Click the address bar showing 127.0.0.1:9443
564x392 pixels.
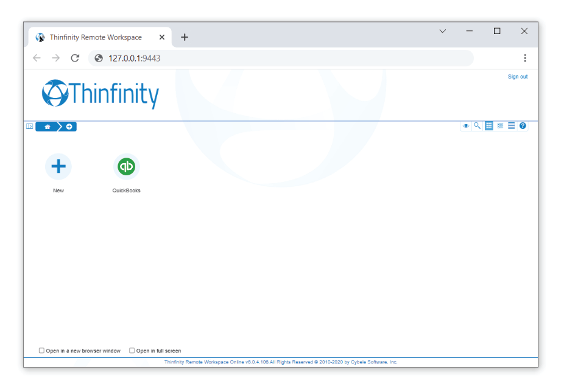[x=281, y=58]
